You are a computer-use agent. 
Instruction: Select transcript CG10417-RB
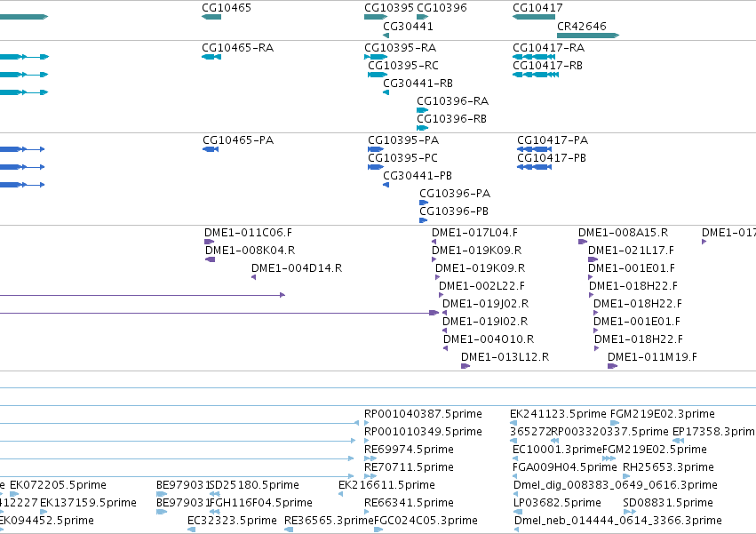(548, 66)
